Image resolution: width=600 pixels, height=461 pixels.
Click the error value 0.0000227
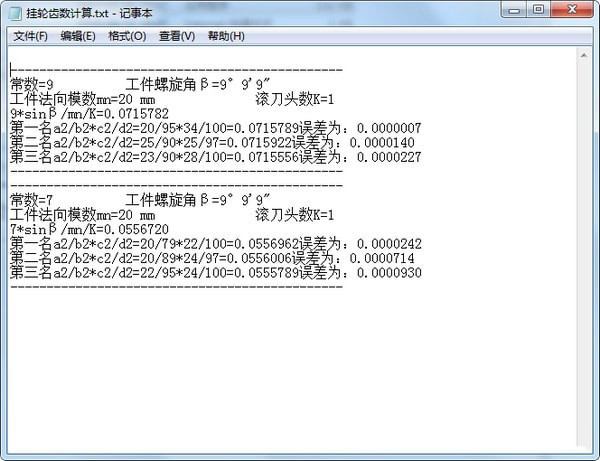[389, 157]
